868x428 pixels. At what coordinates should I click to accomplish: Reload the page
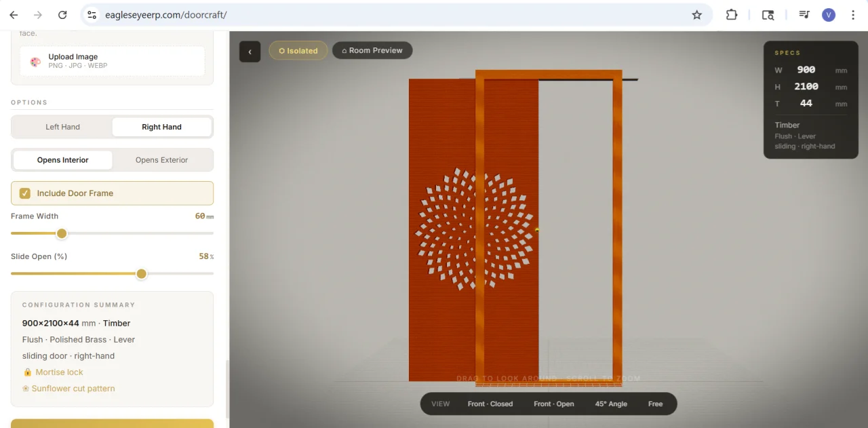pos(62,15)
